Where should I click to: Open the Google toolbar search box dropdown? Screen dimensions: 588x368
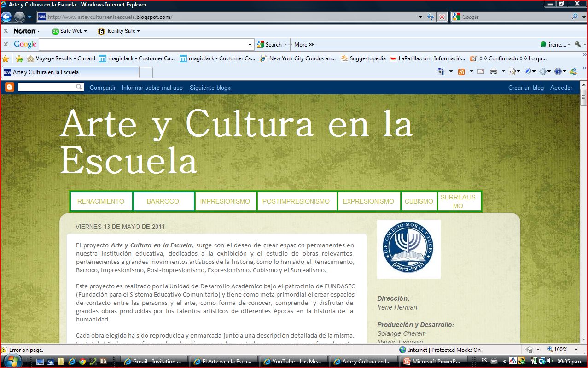click(250, 45)
